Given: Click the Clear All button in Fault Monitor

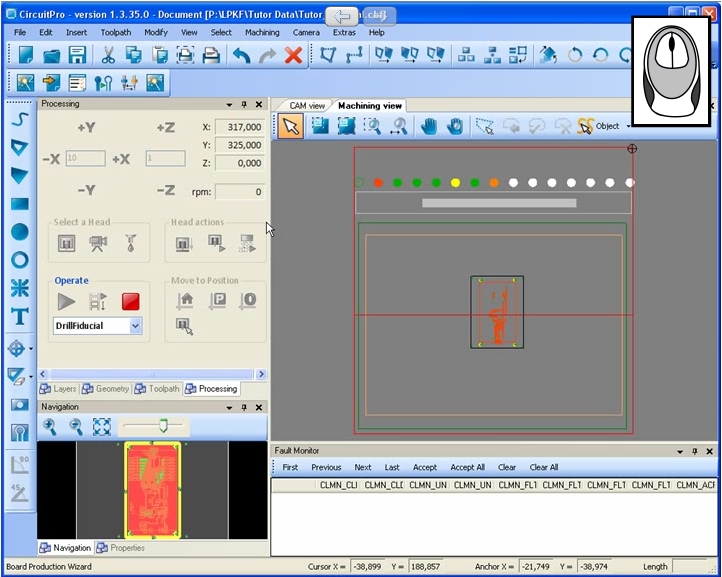Looking at the screenshot, I should click(x=544, y=467).
